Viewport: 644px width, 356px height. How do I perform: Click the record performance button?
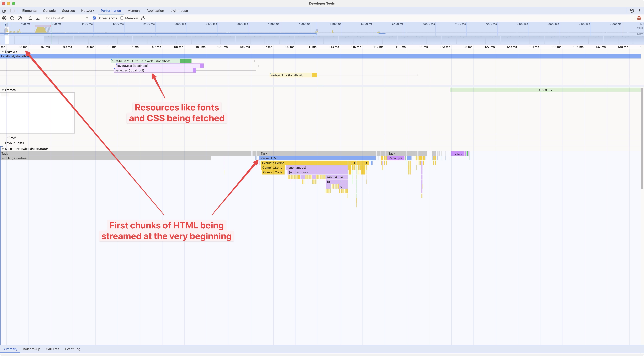click(x=4, y=18)
